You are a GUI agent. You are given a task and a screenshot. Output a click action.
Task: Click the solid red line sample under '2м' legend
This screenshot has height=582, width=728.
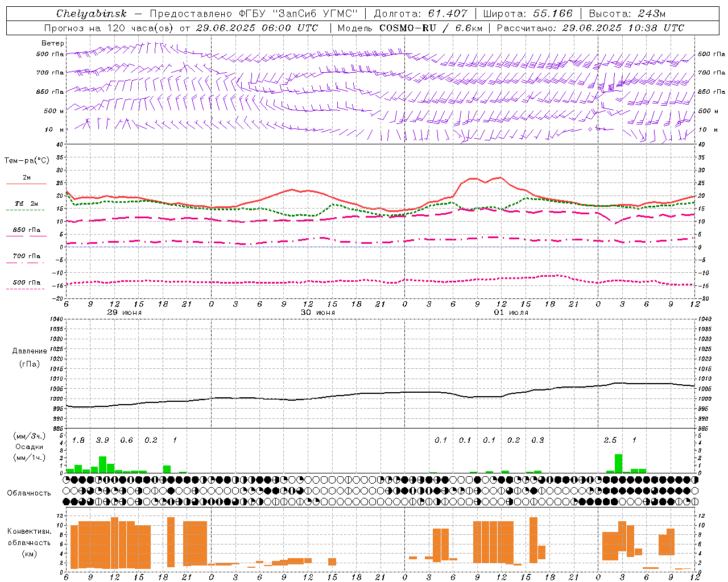[x=26, y=184]
